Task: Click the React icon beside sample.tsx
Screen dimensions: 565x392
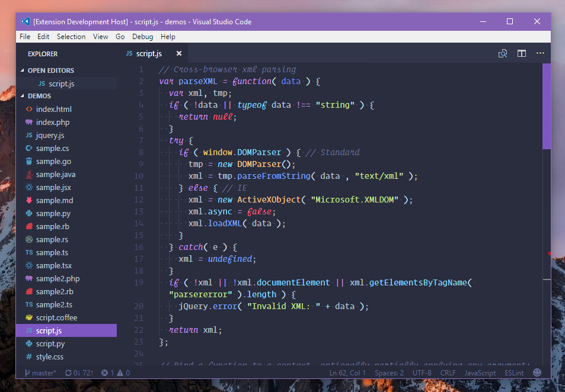Action: (29, 265)
